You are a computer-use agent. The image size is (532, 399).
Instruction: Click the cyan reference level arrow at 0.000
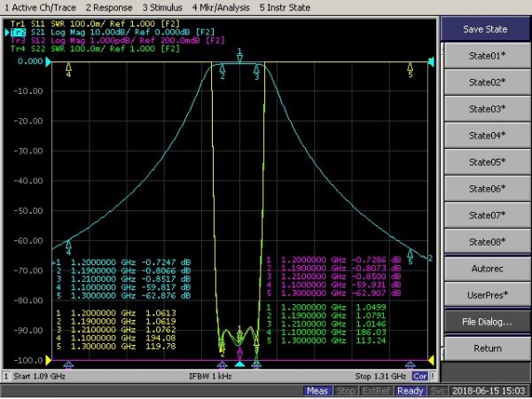pos(48,62)
